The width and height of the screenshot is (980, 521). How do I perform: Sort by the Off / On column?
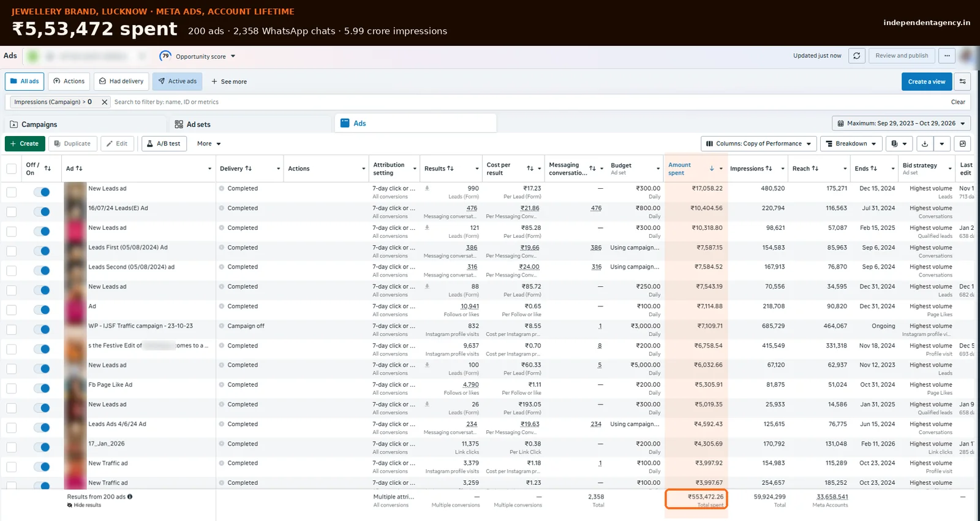[x=48, y=169]
